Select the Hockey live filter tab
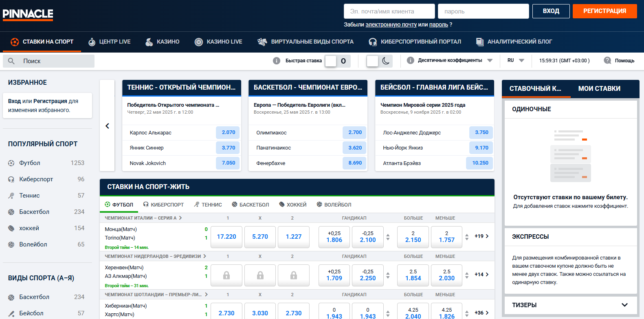The image size is (644, 319). [x=292, y=205]
